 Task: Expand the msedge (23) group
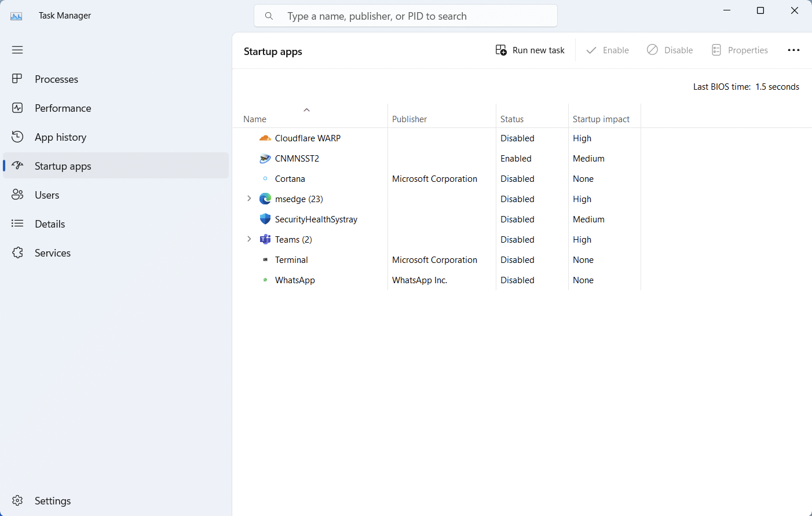pos(250,199)
